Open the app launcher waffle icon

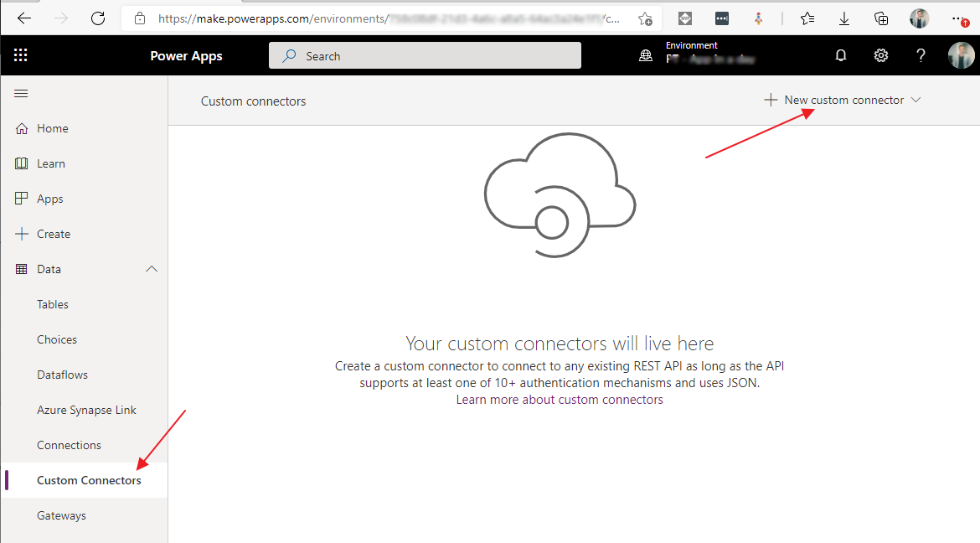pyautogui.click(x=21, y=55)
